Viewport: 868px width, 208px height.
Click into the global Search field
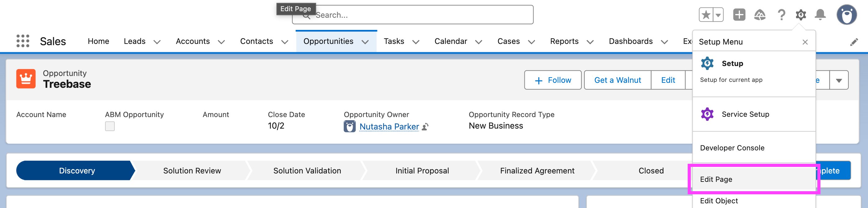pos(413,15)
